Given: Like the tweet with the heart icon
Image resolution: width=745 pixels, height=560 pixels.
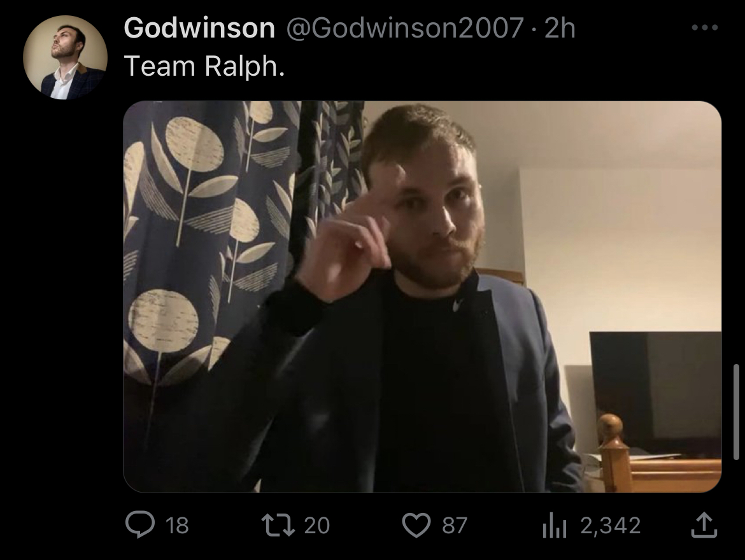Looking at the screenshot, I should point(416,526).
